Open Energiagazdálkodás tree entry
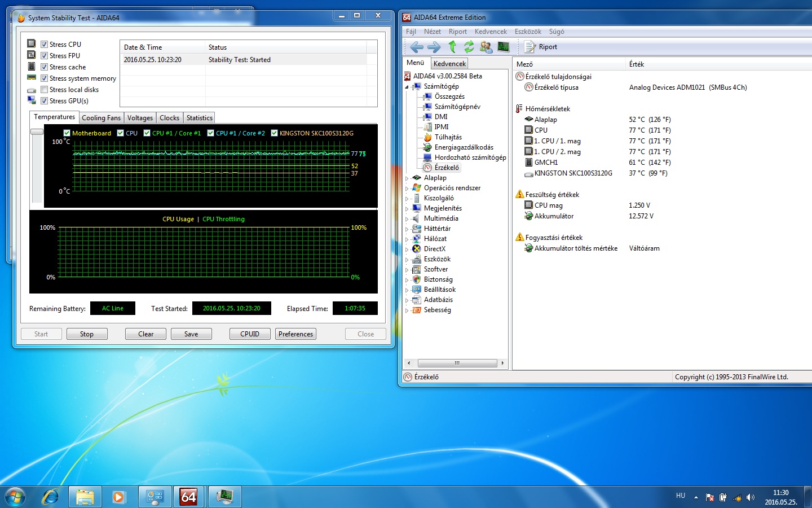812x508 pixels. [x=464, y=147]
